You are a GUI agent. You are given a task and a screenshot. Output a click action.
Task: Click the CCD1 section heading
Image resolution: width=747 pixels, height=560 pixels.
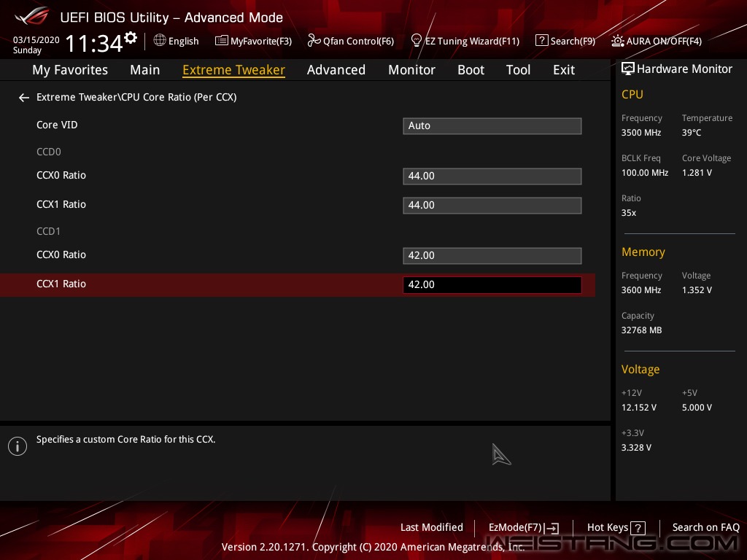pyautogui.click(x=49, y=231)
